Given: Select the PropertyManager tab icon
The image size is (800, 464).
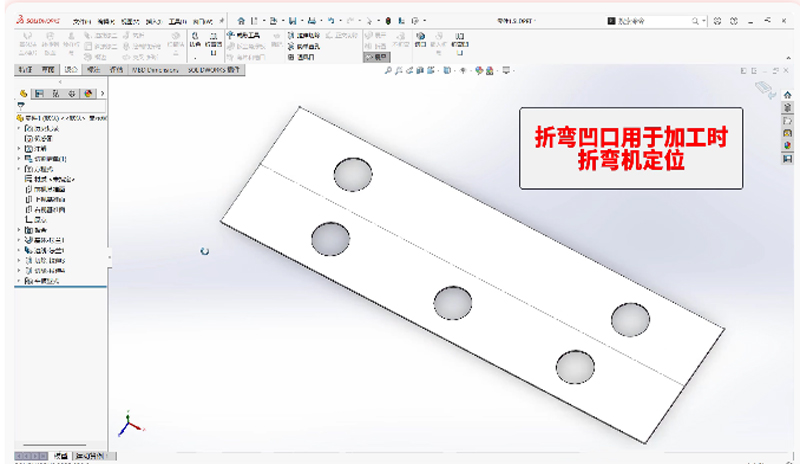Looking at the screenshot, I should pyautogui.click(x=39, y=93).
